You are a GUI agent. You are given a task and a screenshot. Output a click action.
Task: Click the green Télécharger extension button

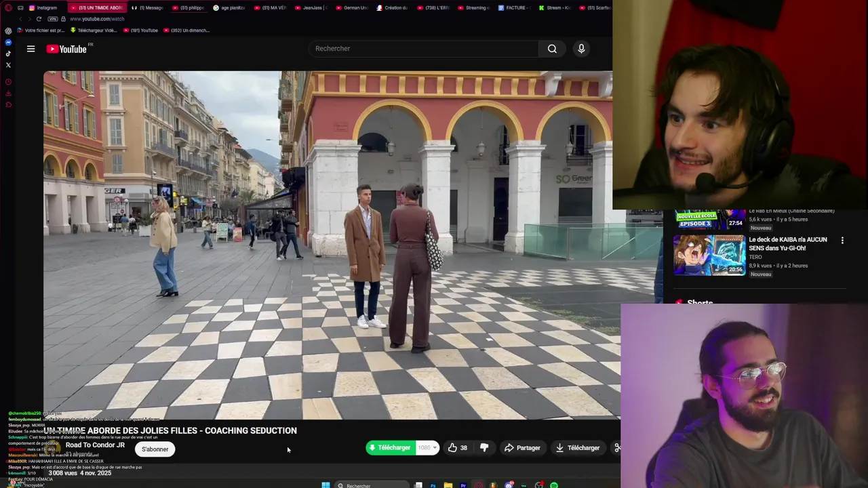pyautogui.click(x=390, y=448)
